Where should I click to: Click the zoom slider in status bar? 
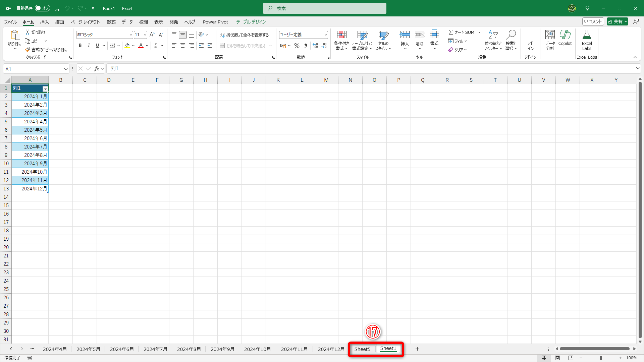click(601, 358)
